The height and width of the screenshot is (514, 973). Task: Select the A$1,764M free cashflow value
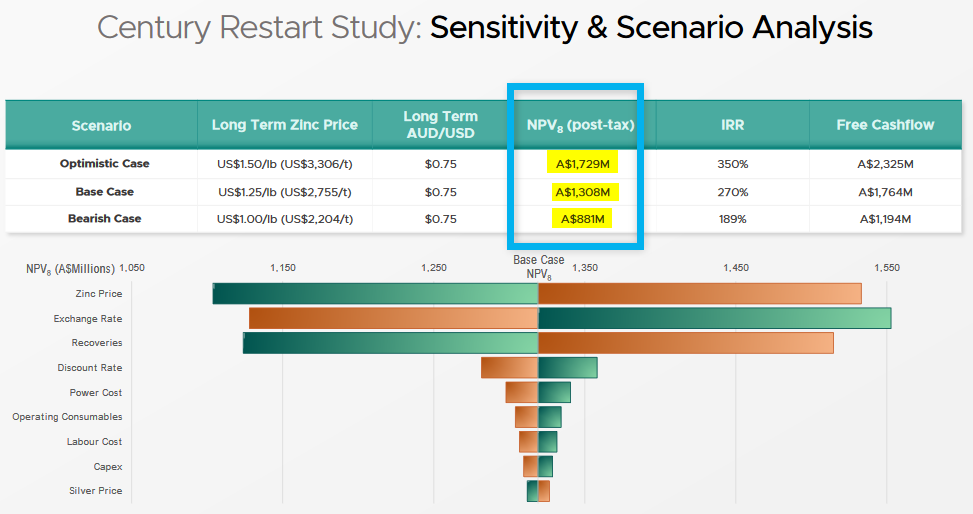pos(885,191)
